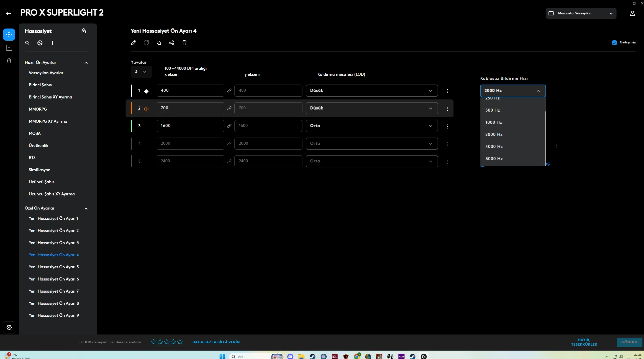
Task: Toggle the X/Y link icon for slot 3
Action: [229, 126]
